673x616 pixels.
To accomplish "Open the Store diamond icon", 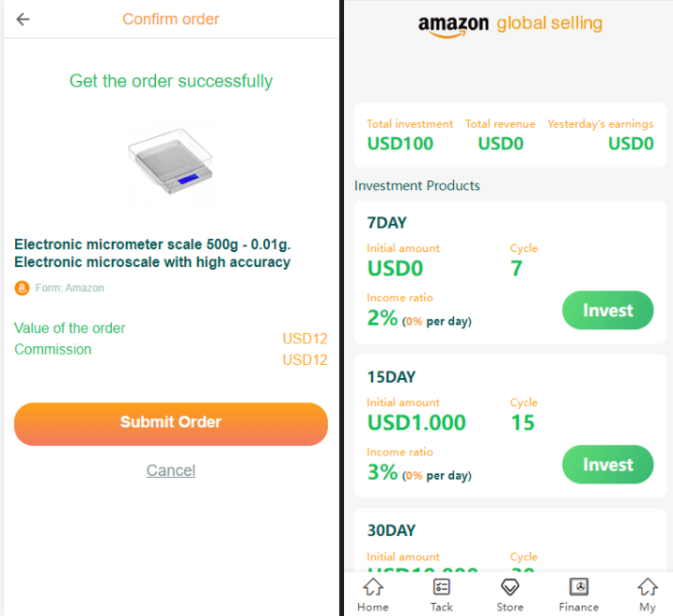I will pos(509,587).
